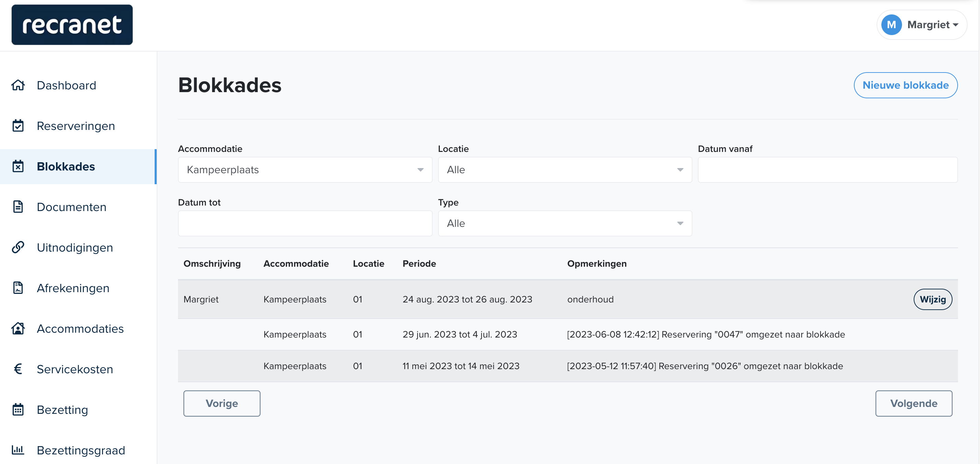Click period 29 jun. 2023 tot 4 jul. 2023
980x464 pixels.
click(459, 334)
